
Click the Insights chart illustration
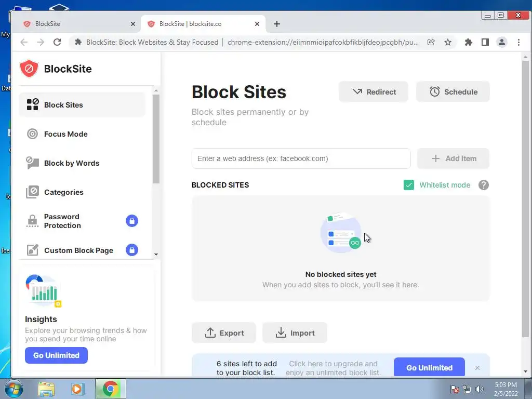click(x=44, y=291)
